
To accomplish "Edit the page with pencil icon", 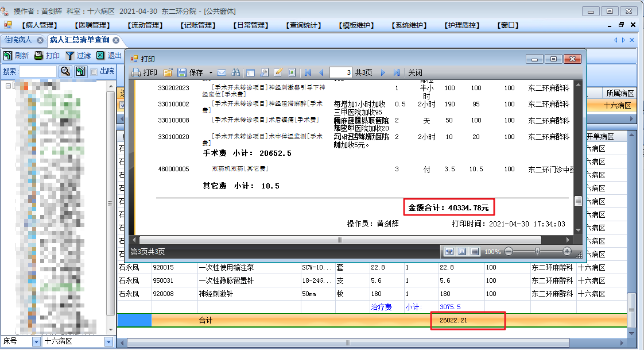I will pyautogui.click(x=278, y=73).
